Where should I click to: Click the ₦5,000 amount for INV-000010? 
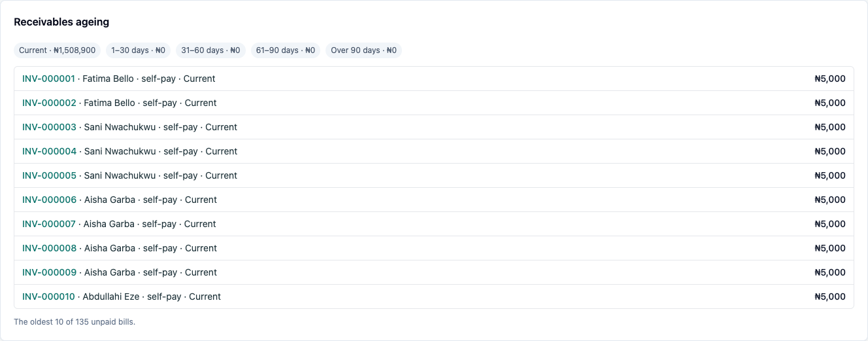pyautogui.click(x=830, y=296)
